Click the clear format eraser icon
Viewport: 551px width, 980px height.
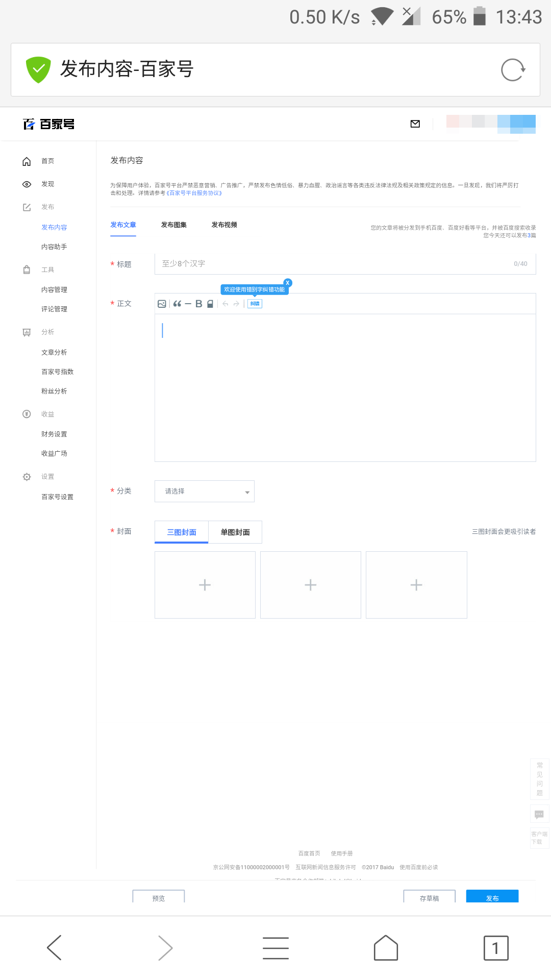click(x=210, y=304)
